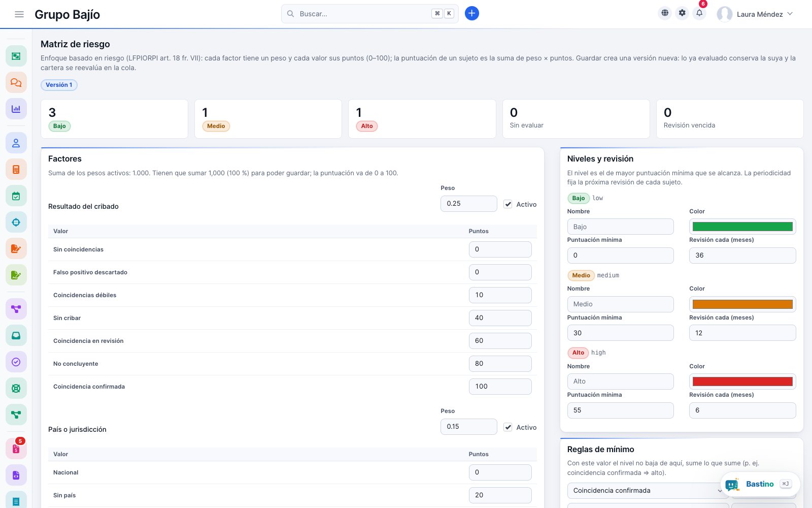This screenshot has width=812, height=508.
Task: Pick the orange color swatch for Medio
Action: coord(742,304)
